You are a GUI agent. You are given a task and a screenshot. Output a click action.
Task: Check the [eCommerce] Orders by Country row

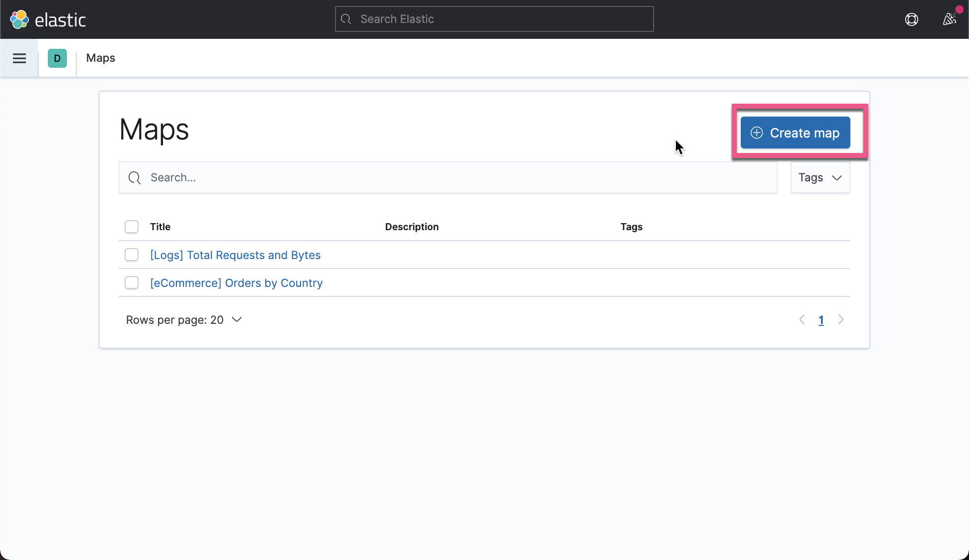pos(131,282)
